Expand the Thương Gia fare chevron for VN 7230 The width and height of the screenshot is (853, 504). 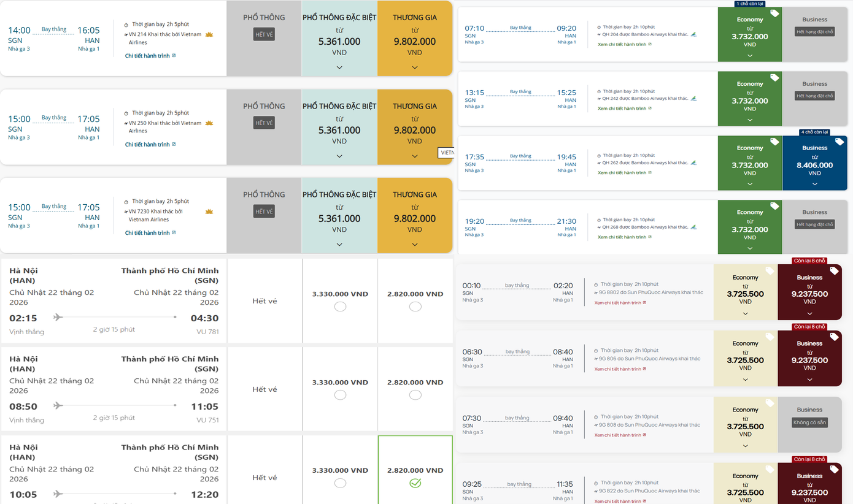click(415, 244)
